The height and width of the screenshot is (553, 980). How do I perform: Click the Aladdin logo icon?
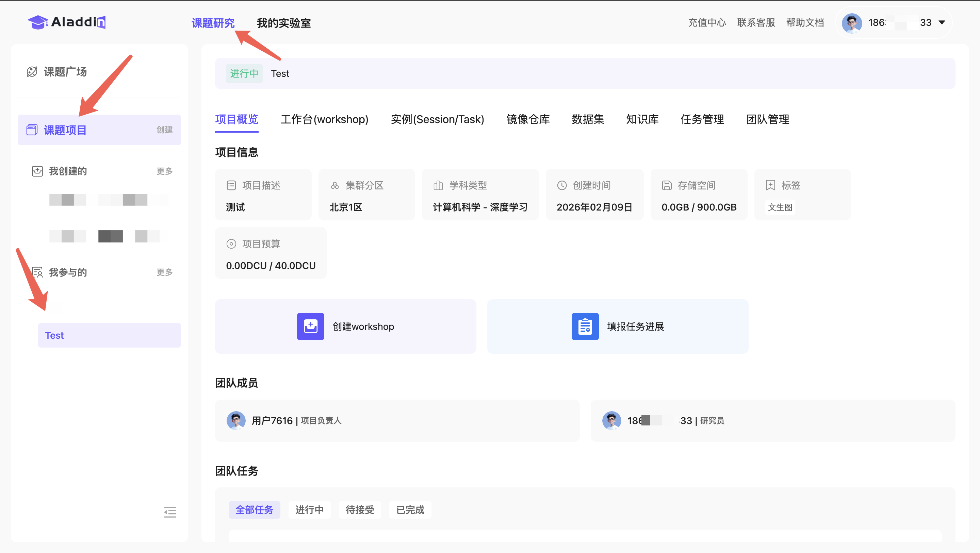[x=38, y=22]
